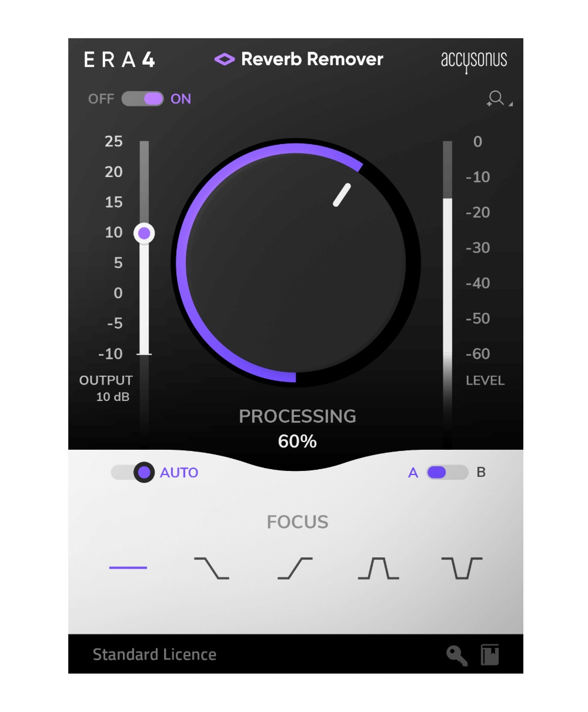Select the low-shelf focus shape icon
This screenshot has width=588, height=712.
click(x=212, y=568)
